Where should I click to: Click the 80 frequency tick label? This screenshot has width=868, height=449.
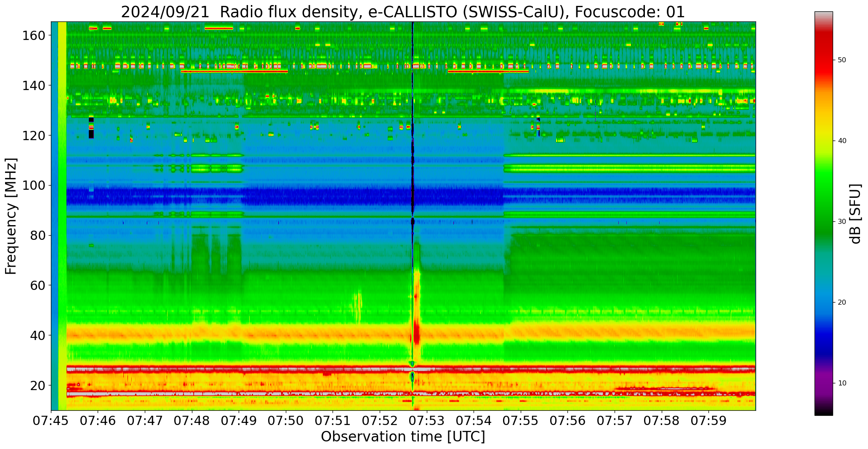click(x=38, y=236)
